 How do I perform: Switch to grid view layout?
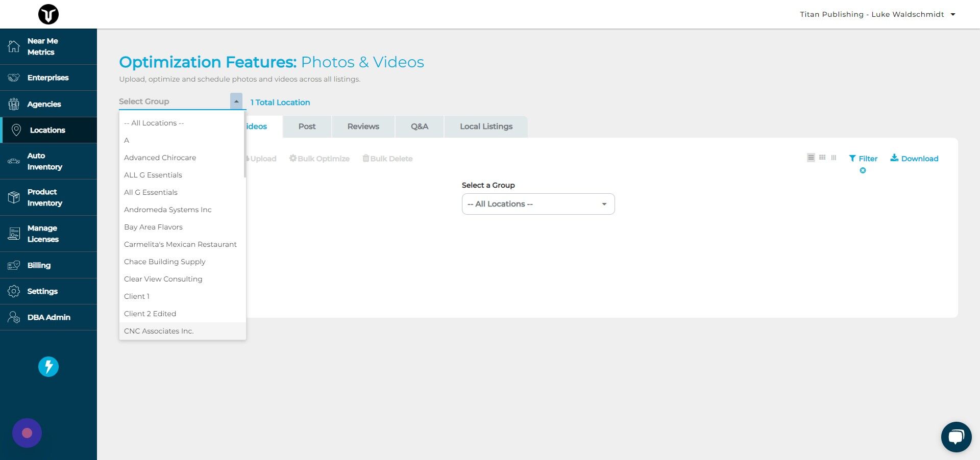pyautogui.click(x=822, y=157)
